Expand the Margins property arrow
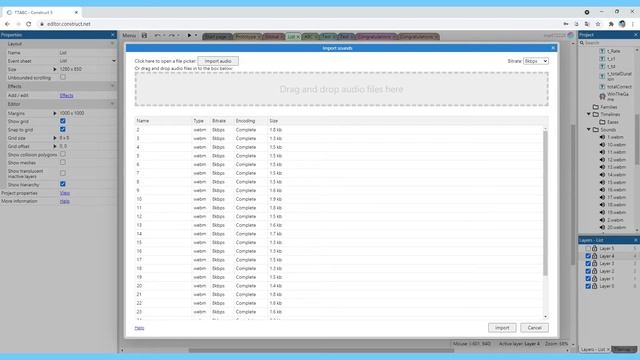Screen dimensions: 640x360 coord(55,113)
